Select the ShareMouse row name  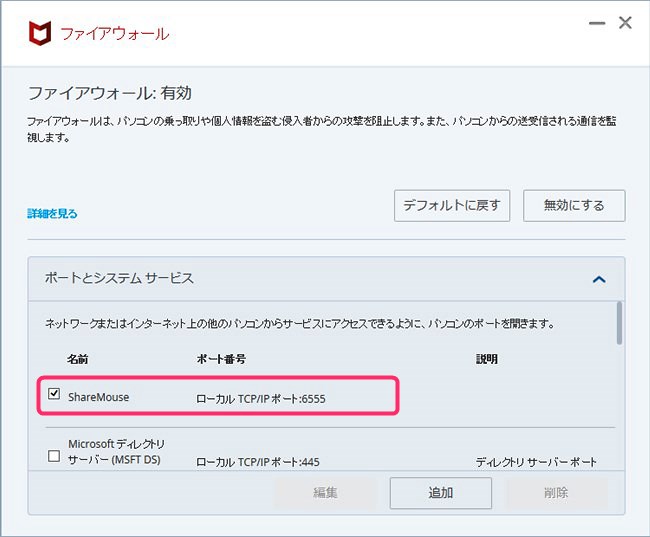click(x=99, y=397)
